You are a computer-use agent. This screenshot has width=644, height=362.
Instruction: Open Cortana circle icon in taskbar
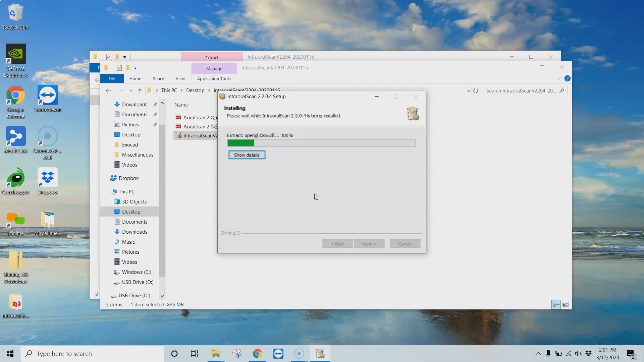tap(174, 354)
